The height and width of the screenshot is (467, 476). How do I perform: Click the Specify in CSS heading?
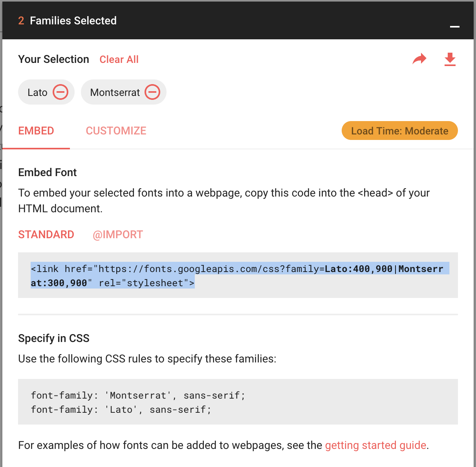(54, 338)
